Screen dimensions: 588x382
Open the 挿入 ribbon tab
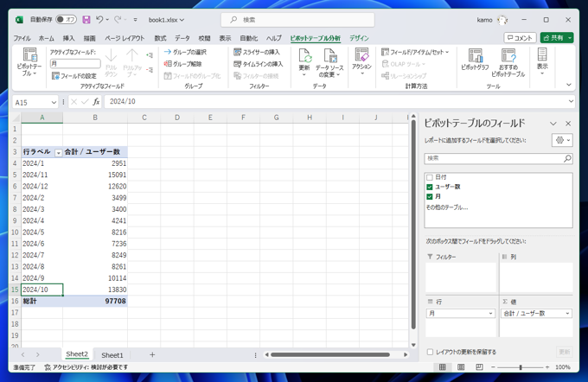tap(68, 38)
